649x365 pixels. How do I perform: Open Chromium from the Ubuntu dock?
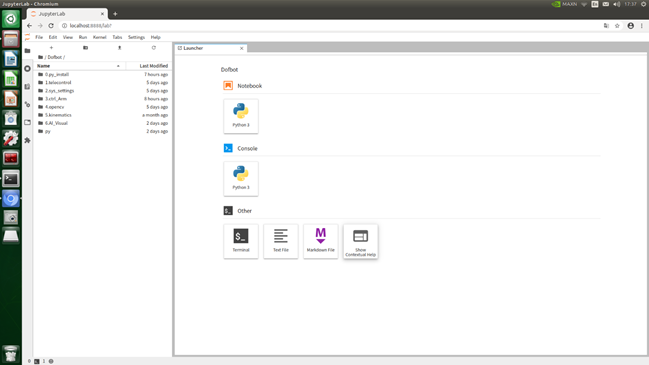(11, 199)
